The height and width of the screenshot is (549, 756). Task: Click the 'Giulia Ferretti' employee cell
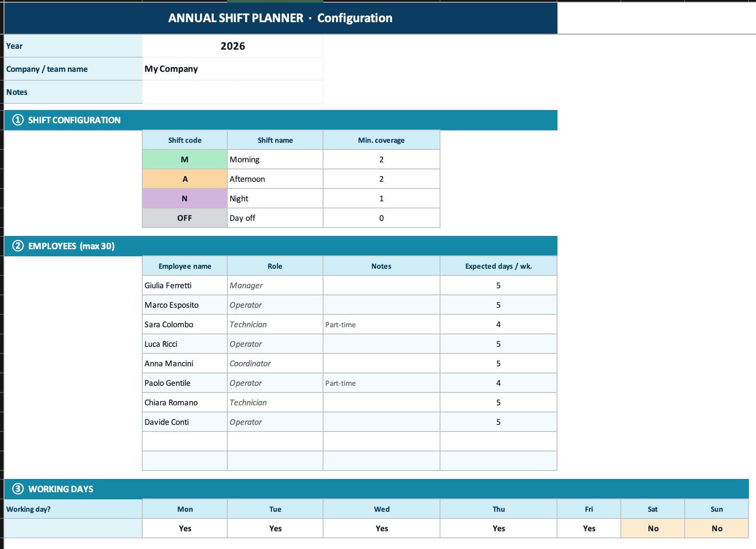[x=185, y=286]
